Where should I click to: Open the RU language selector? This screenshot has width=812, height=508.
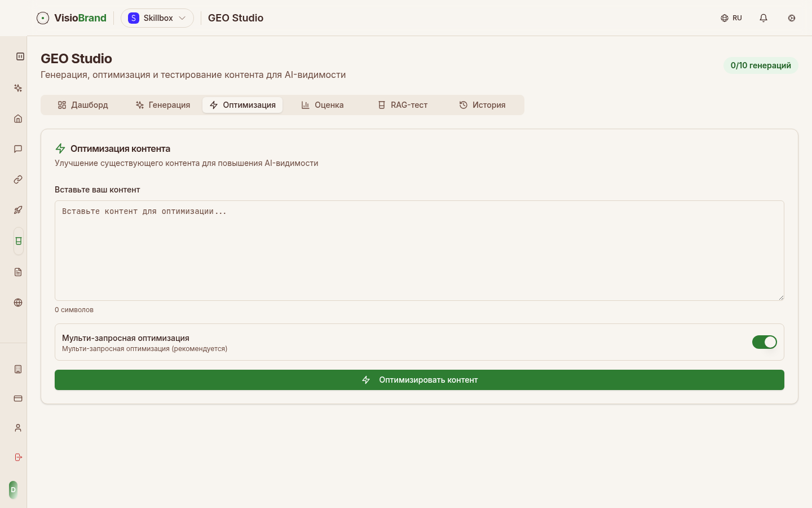(731, 18)
